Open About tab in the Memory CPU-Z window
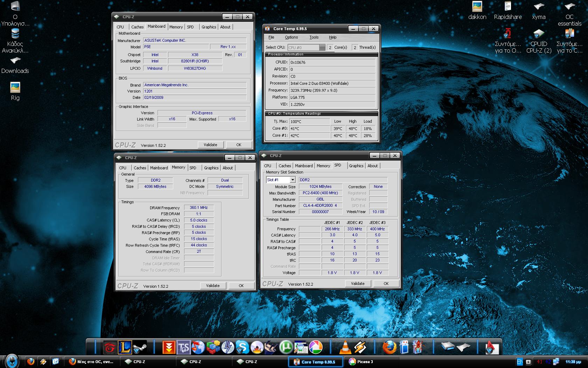 point(227,168)
